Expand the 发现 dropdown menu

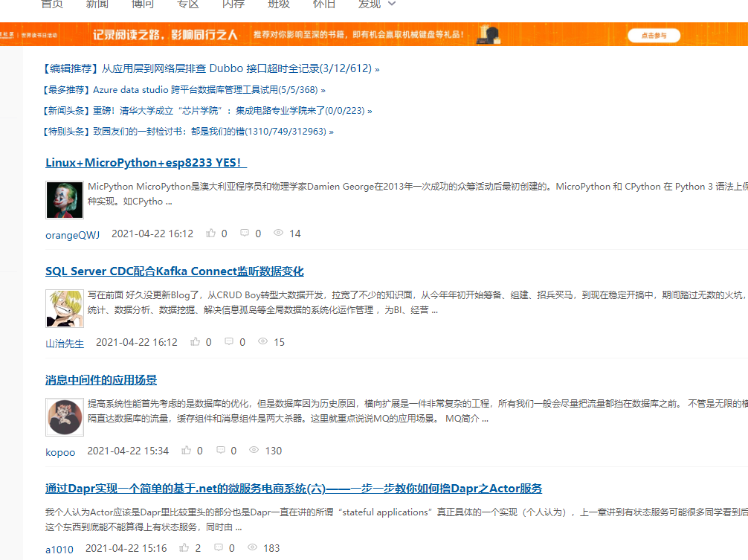(377, 4)
